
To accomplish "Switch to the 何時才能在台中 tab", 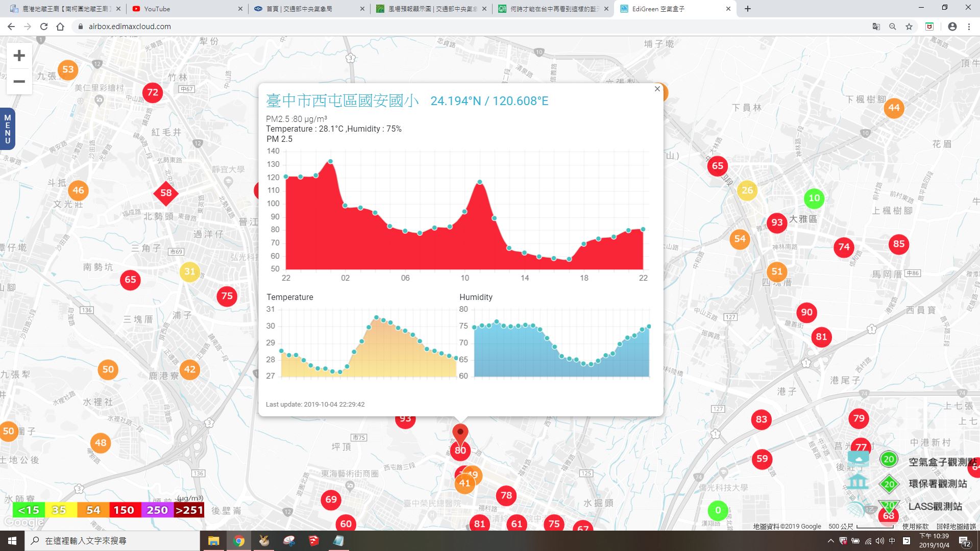I will pos(553,9).
